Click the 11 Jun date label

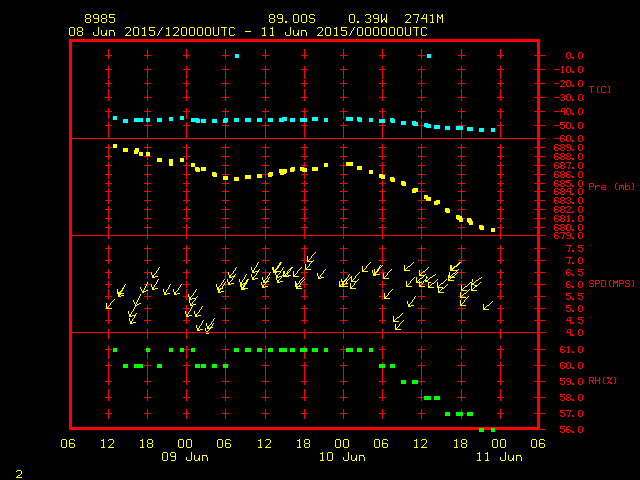499,457
